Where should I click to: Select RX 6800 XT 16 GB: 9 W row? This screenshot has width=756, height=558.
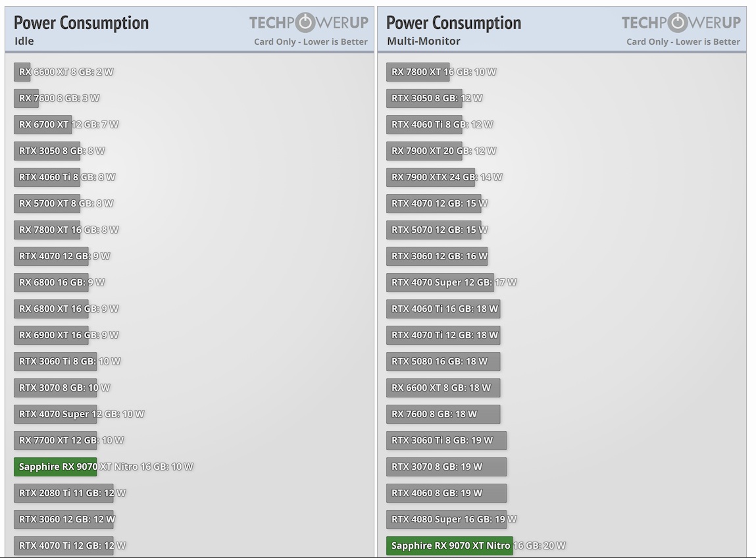point(51,309)
